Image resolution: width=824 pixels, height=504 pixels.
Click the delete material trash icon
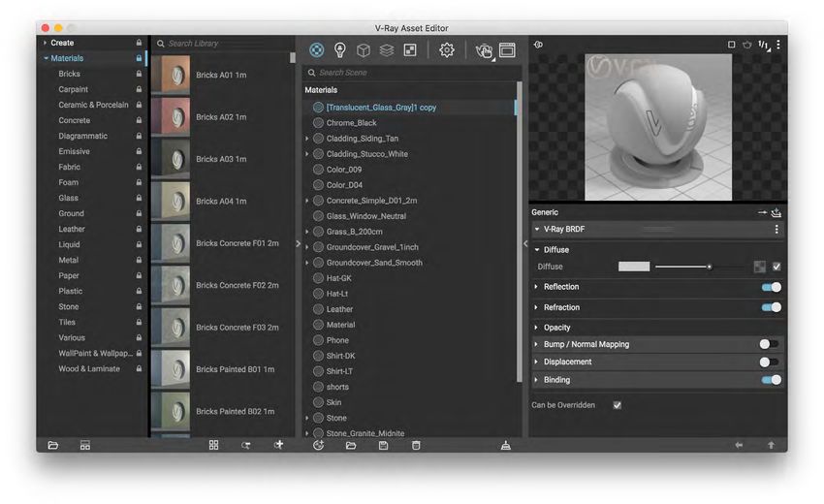click(x=416, y=445)
